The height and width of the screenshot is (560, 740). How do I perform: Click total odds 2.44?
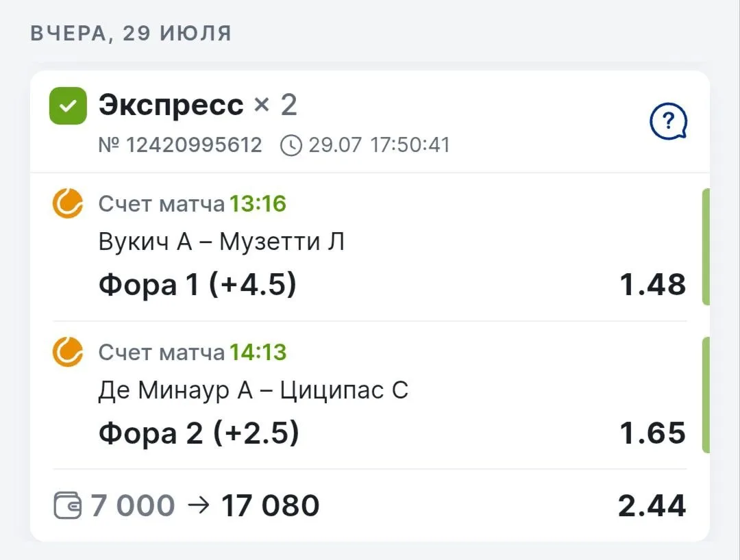pyautogui.click(x=652, y=506)
